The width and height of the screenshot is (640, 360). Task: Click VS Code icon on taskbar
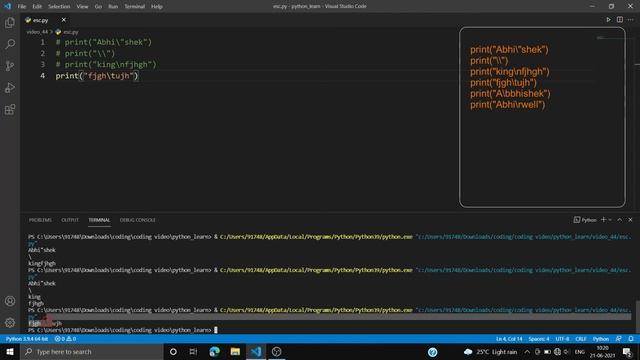coord(256,352)
